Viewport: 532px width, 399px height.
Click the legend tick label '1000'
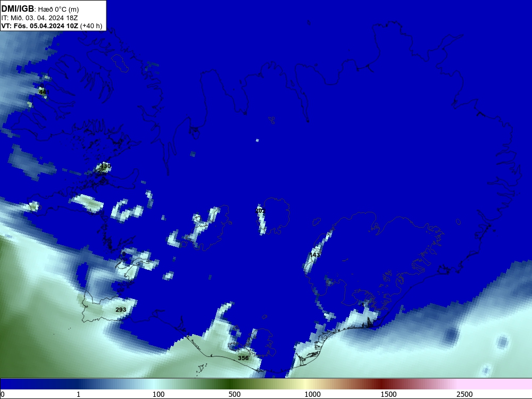(x=312, y=394)
